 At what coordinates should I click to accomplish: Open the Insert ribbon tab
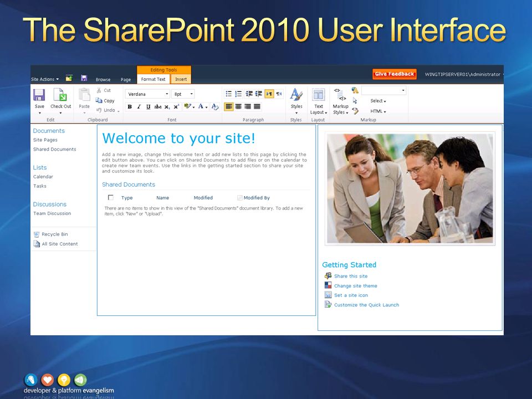coord(181,79)
